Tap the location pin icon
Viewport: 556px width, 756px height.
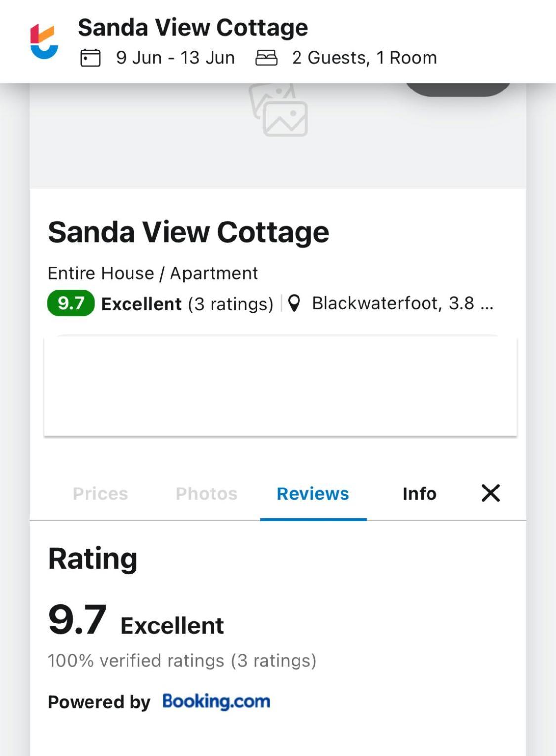tap(294, 303)
